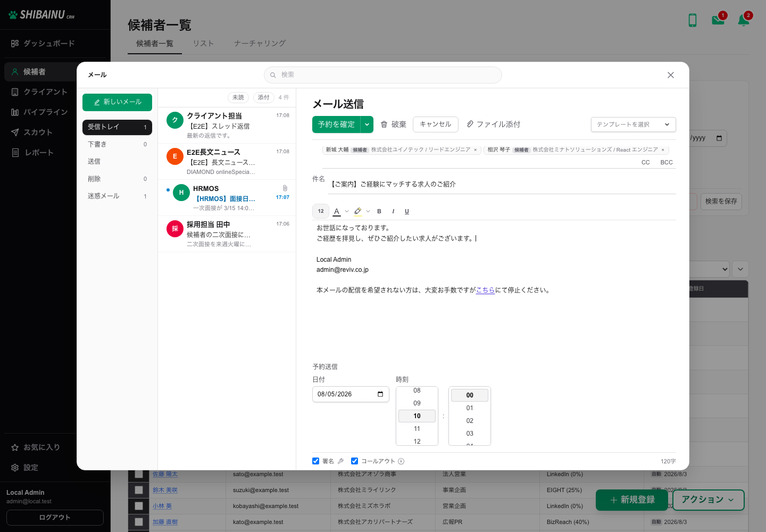Filter the mail list by 添付
The image size is (766, 532).
click(264, 97)
